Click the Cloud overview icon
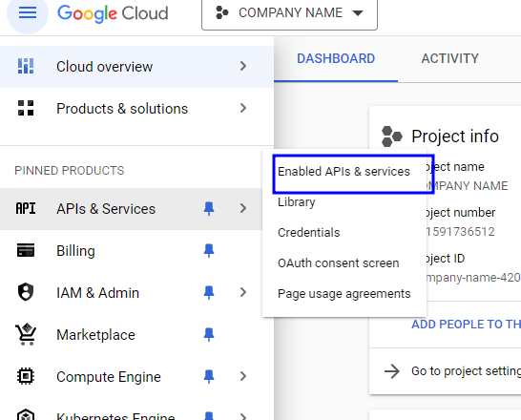This screenshot has height=420, width=521. coord(26,66)
